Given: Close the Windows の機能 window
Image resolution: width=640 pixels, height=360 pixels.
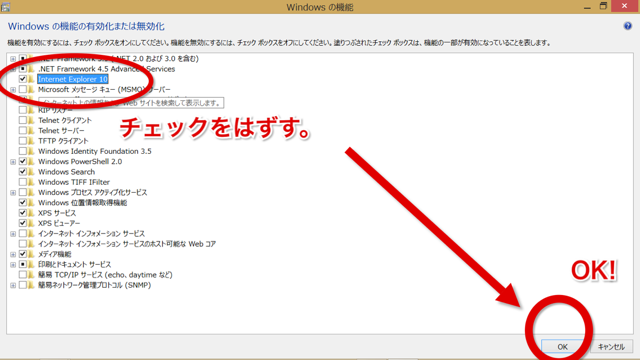Looking at the screenshot, I should click(x=624, y=6).
